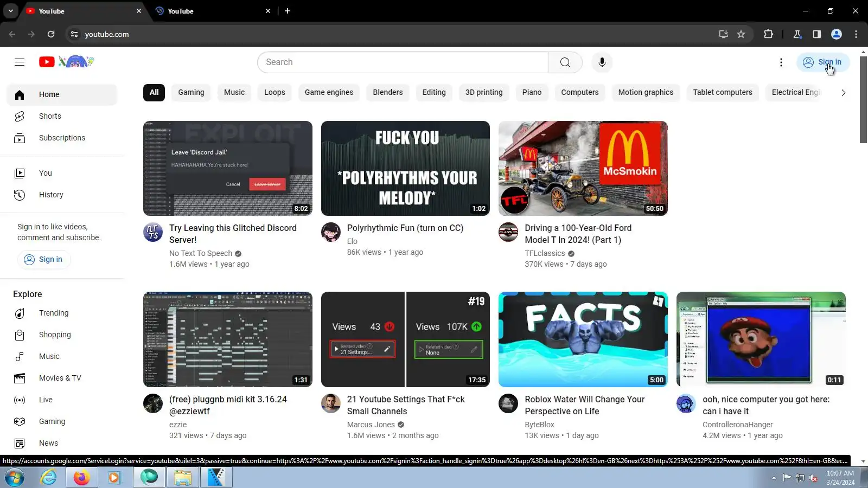Open the three-dot settings menu
Viewport: 868px width, 488px height.
[781, 62]
